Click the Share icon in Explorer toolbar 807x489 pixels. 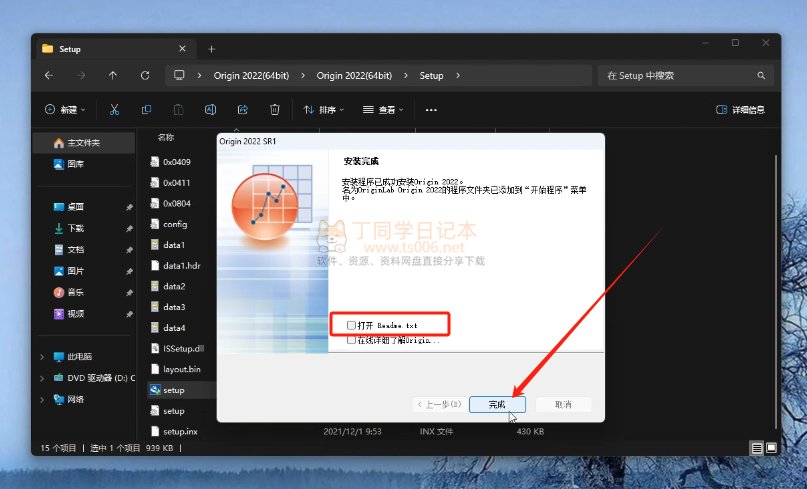[242, 110]
